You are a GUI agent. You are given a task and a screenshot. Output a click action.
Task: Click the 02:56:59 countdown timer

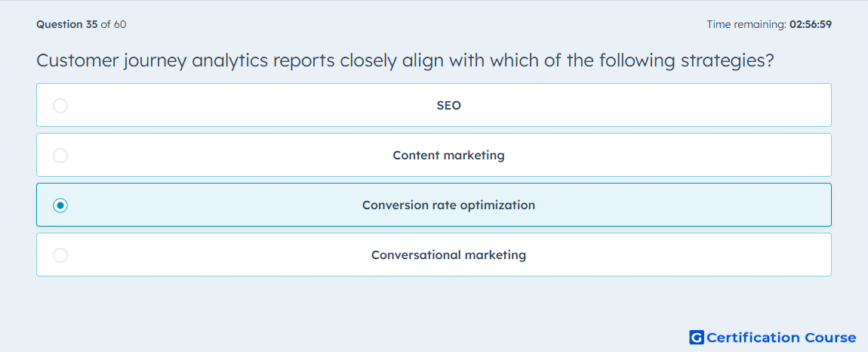(811, 24)
